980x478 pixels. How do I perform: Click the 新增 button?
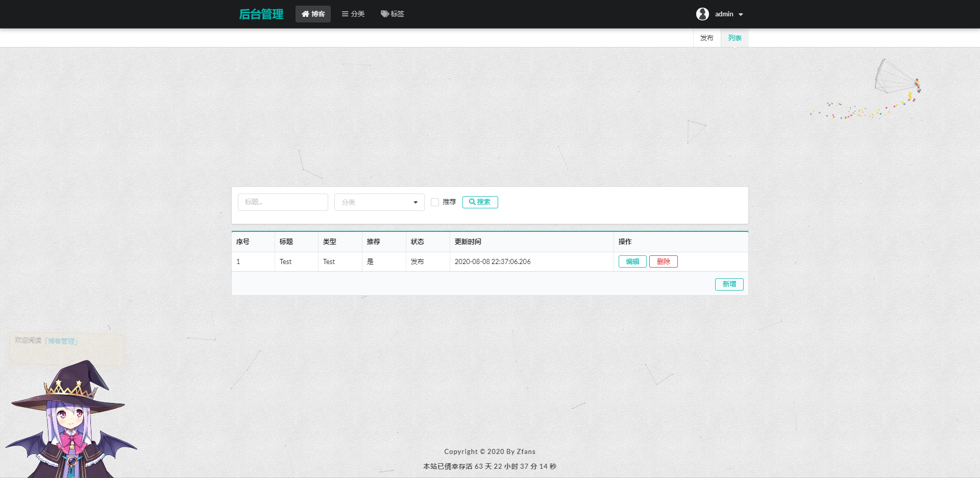point(729,284)
